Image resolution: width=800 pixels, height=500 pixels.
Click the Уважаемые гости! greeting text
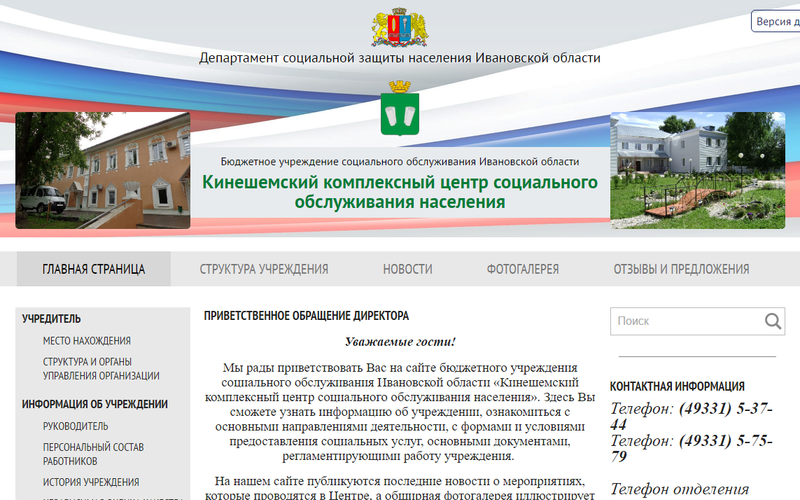[400, 341]
